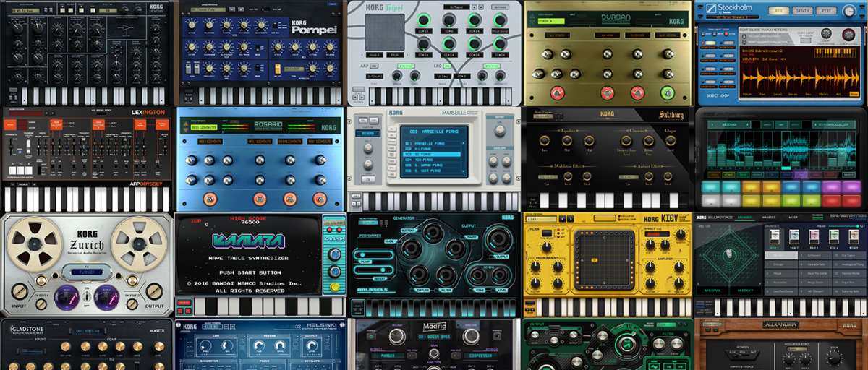The width and height of the screenshot is (868, 370).
Task: Toggle the green footswitch on Durban
Action: (x=668, y=92)
